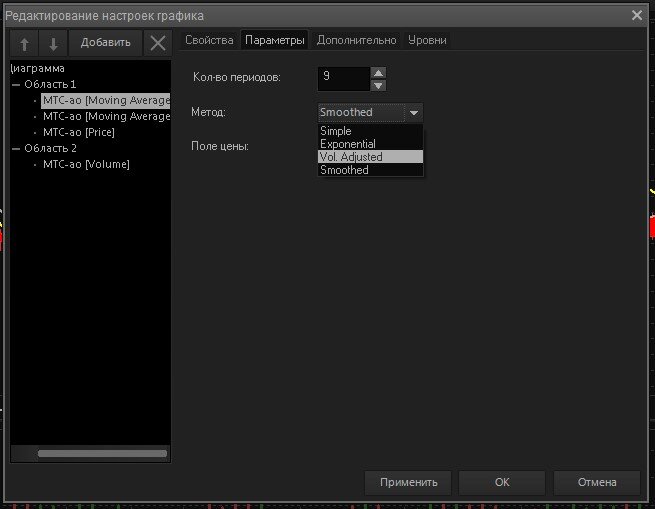Pick Smoothed from the dropdown list

[370, 170]
